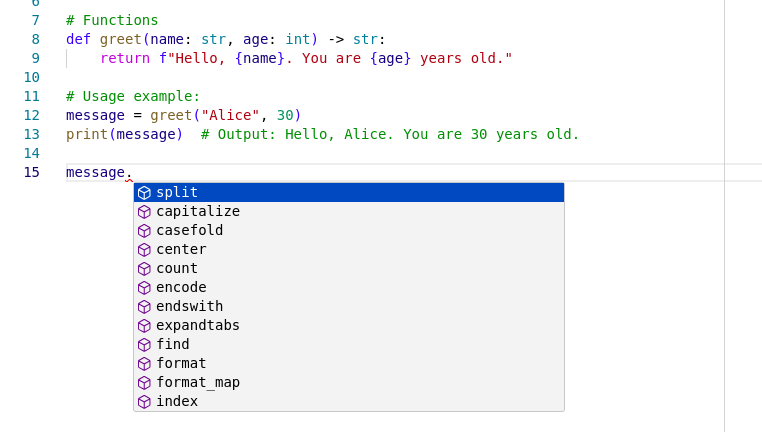Click the cube icon beside split suggestion
Screen dimensions: 762x432
coord(144,192)
